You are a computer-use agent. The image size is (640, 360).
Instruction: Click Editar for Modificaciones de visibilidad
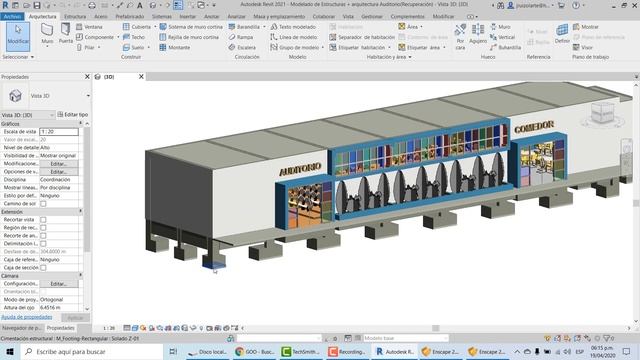pos(59,164)
